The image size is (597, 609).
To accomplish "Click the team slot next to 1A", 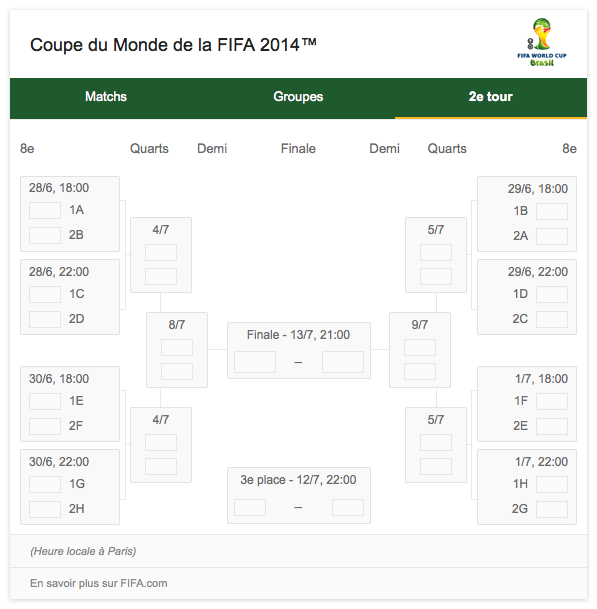I will (45, 211).
